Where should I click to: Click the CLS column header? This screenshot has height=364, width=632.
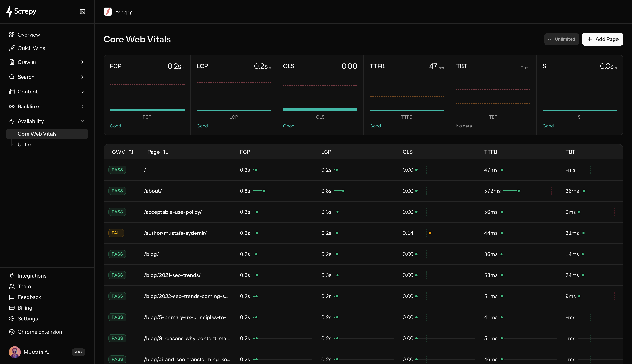407,152
